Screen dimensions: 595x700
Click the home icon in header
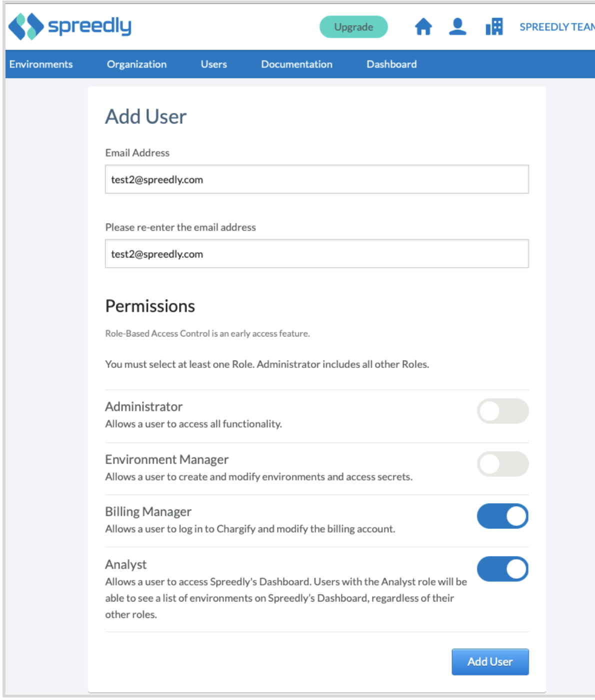[x=423, y=26]
